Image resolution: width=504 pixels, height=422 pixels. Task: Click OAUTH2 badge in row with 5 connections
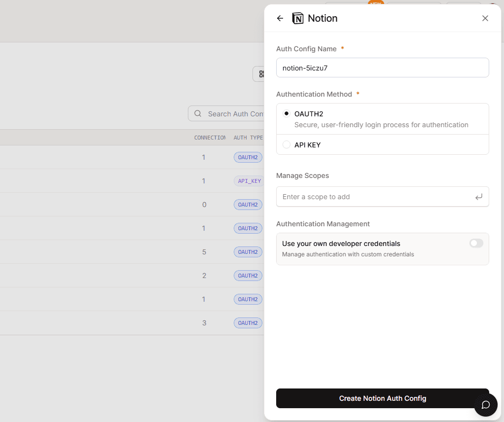[x=248, y=252]
